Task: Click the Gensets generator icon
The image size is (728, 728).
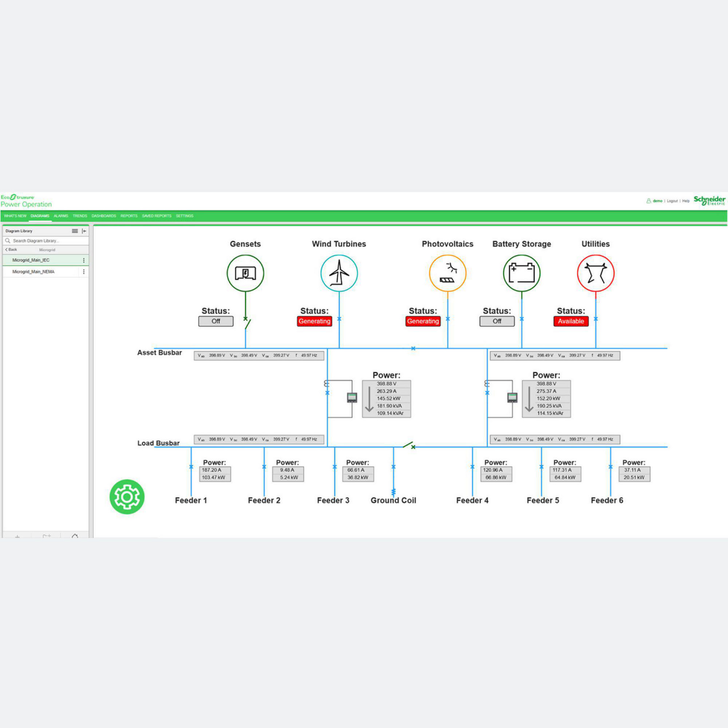Action: pyautogui.click(x=245, y=273)
